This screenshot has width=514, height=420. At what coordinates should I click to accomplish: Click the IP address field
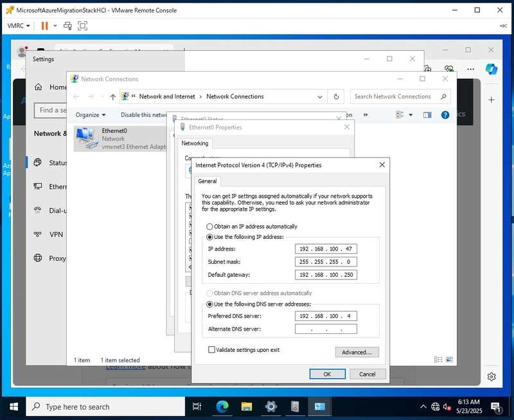click(326, 249)
